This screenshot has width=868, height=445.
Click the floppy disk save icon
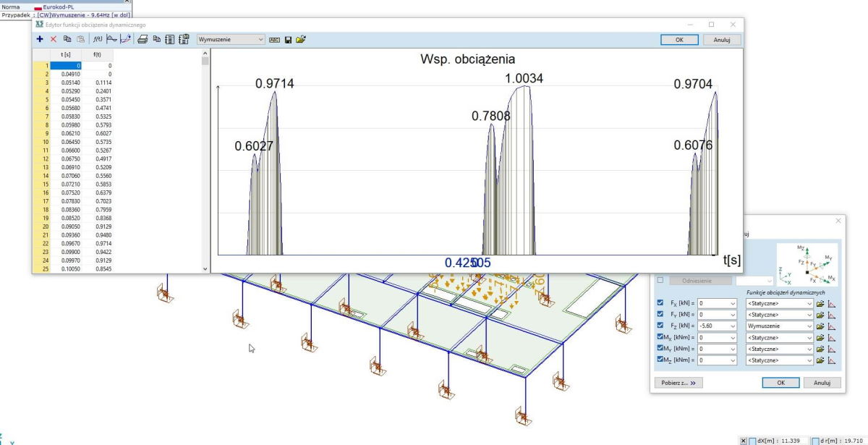(x=288, y=39)
